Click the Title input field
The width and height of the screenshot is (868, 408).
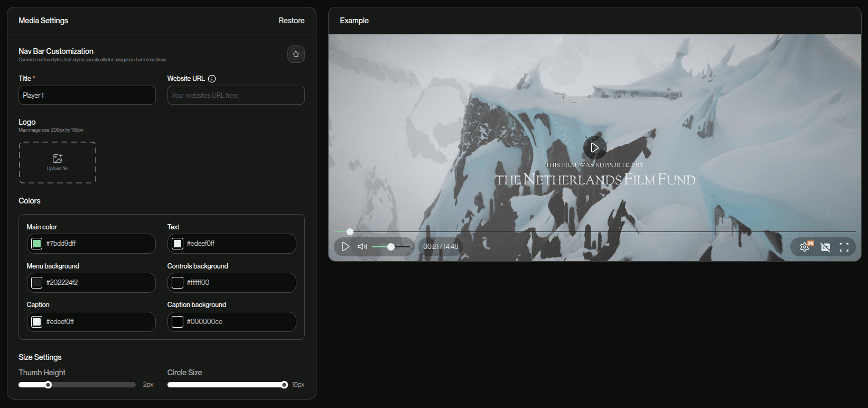click(87, 96)
